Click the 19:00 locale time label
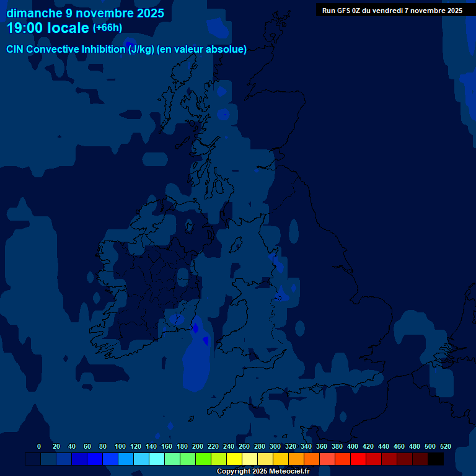 click(48, 28)
